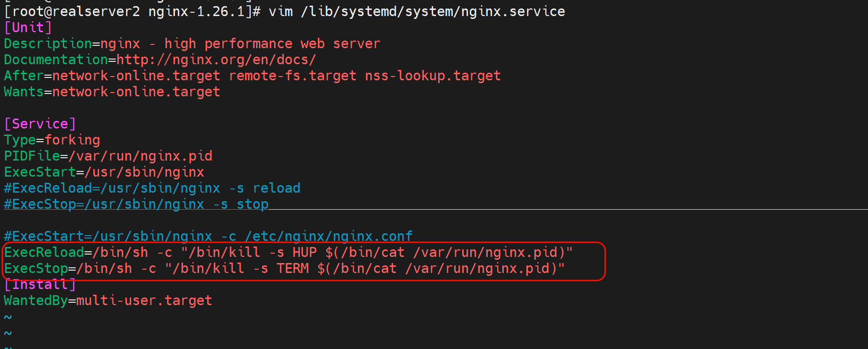Click the commented #ExecStop line

(x=136, y=204)
